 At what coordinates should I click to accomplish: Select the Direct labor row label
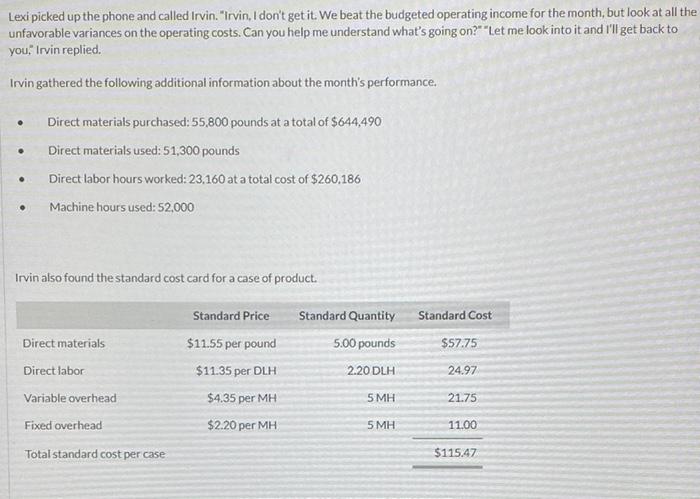pos(54,370)
